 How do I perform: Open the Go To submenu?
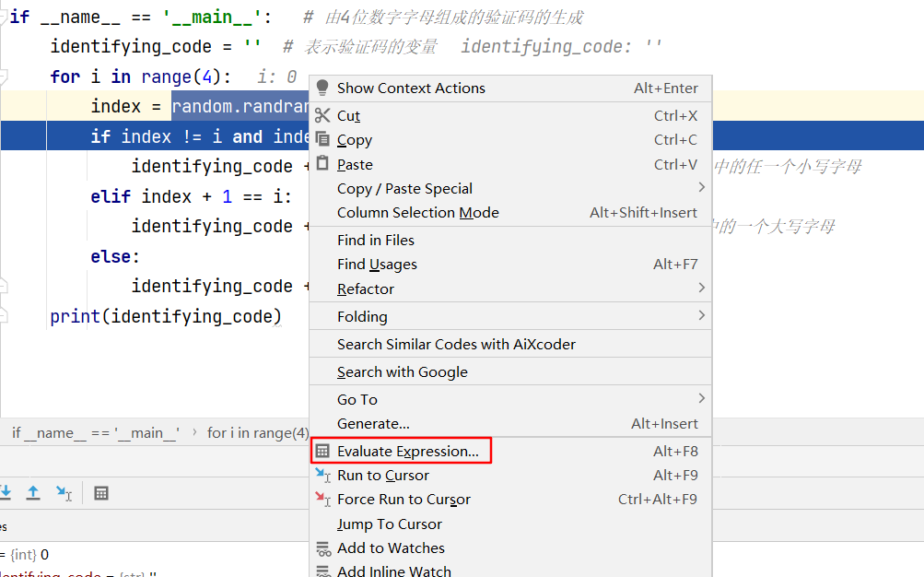pos(357,399)
